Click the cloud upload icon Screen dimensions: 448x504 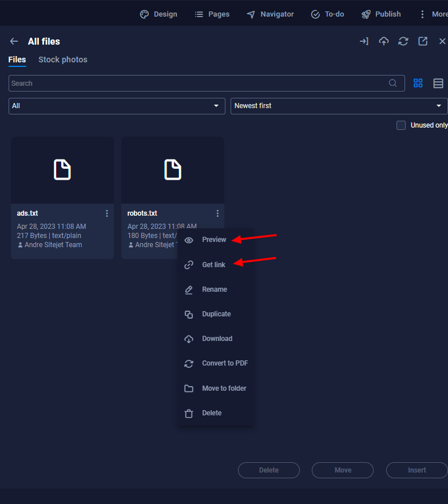tap(384, 41)
